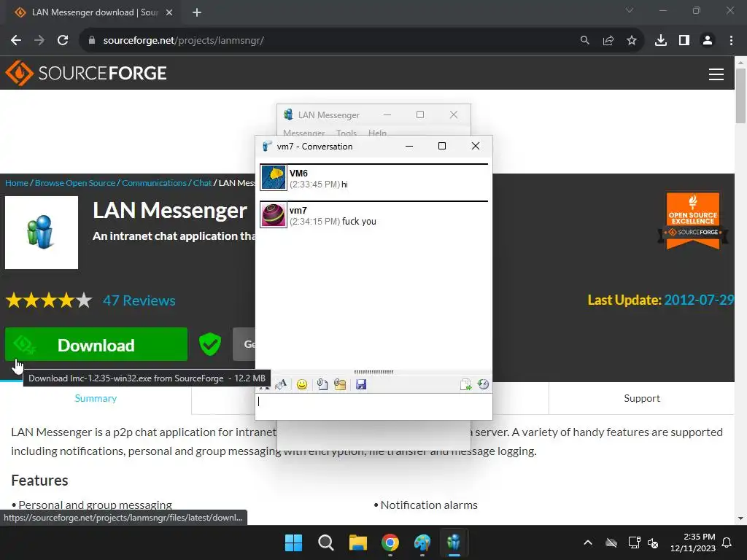
Task: Save conversation with the floppy disk icon
Action: [361, 384]
